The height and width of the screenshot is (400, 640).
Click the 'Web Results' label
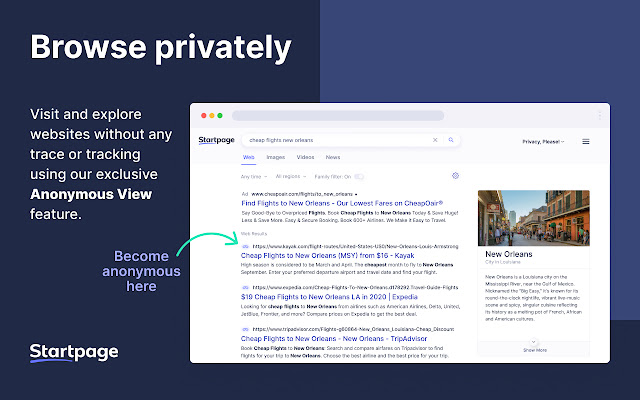[254, 234]
